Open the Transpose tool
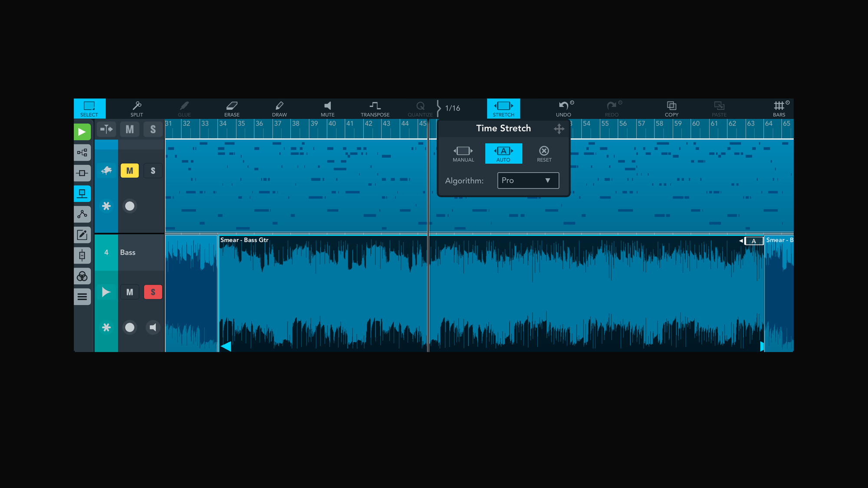 375,108
